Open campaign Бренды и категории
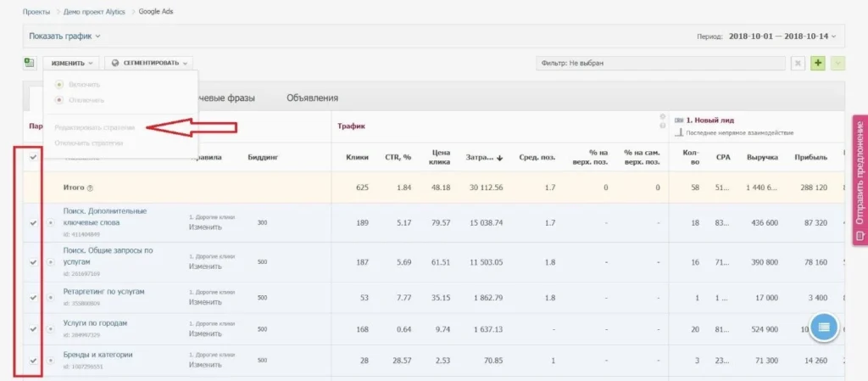This screenshot has width=868, height=381. coord(97,355)
